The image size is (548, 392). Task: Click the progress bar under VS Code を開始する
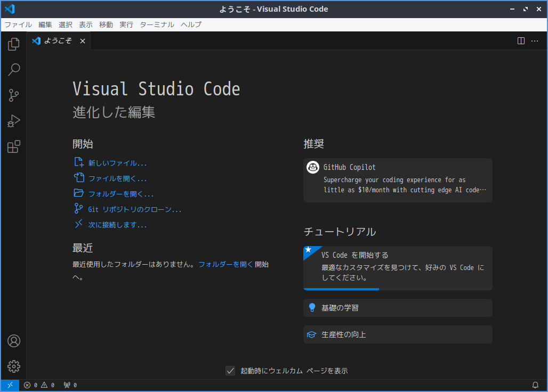click(x=398, y=289)
